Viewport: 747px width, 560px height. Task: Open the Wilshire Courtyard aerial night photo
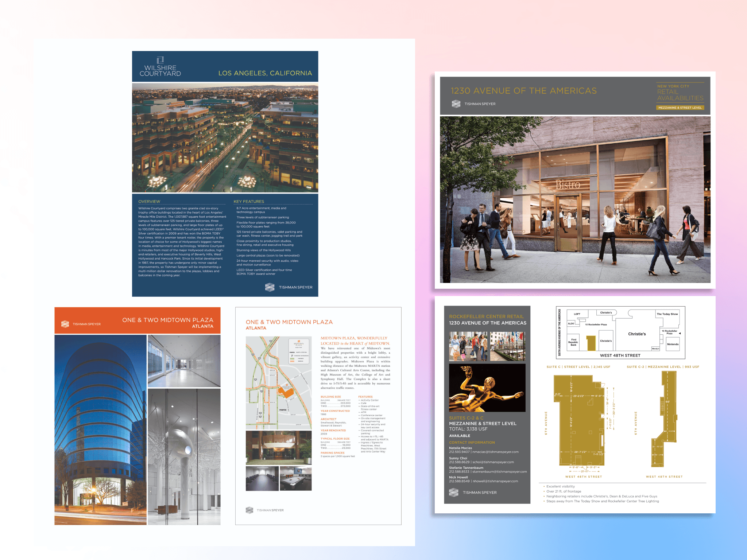click(x=225, y=138)
